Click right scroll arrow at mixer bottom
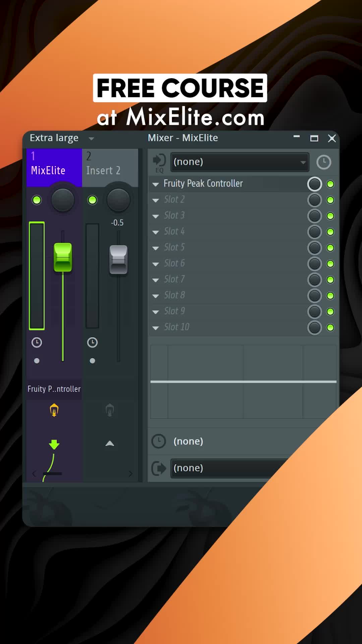This screenshot has height=644, width=362. click(x=131, y=474)
